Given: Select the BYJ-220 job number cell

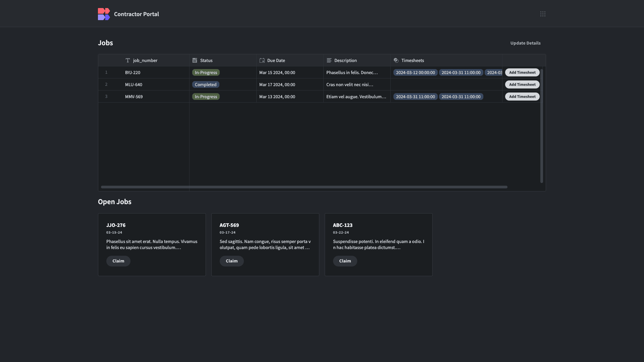Looking at the screenshot, I should point(156,72).
